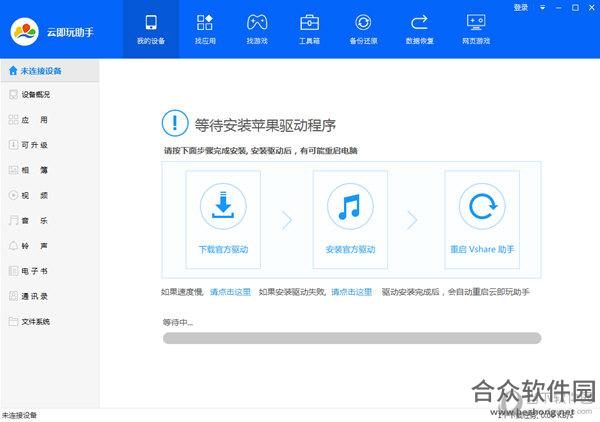Click the 应用 grid icon in sidebar
The height and width of the screenshot is (422, 600).
pyautogui.click(x=13, y=120)
